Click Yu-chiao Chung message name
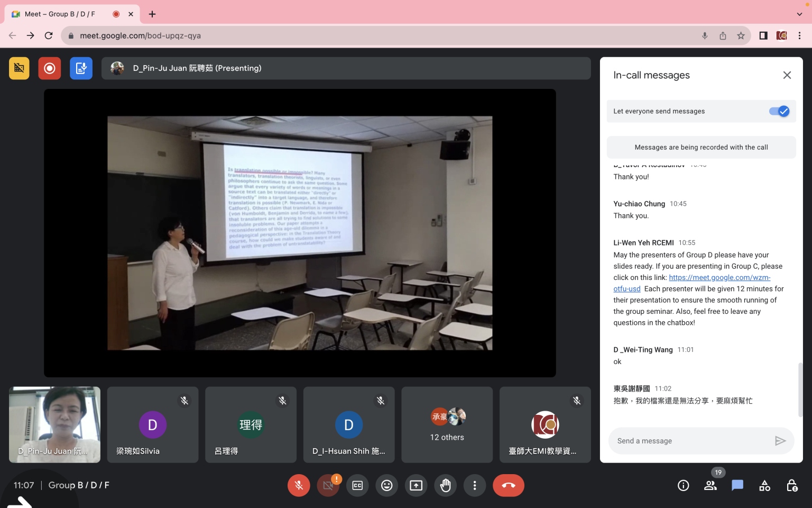Image resolution: width=812 pixels, height=508 pixels. [639, 204]
